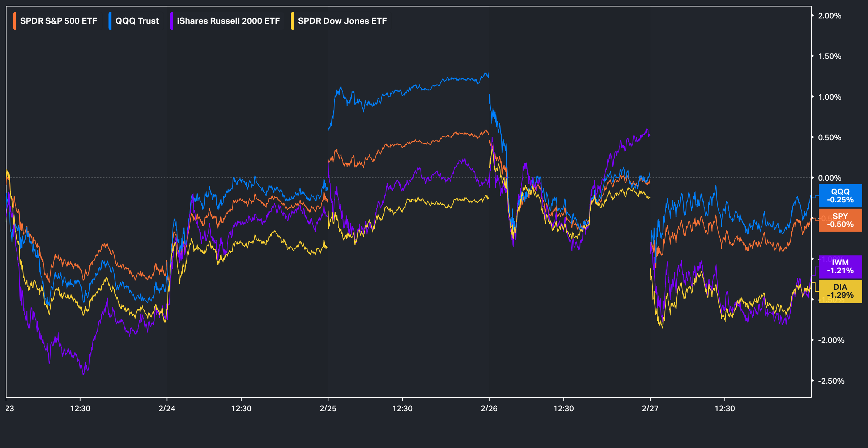The height and width of the screenshot is (448, 868).
Task: Click the SPDR Dow Jones ETF legend item
Action: pyautogui.click(x=342, y=21)
